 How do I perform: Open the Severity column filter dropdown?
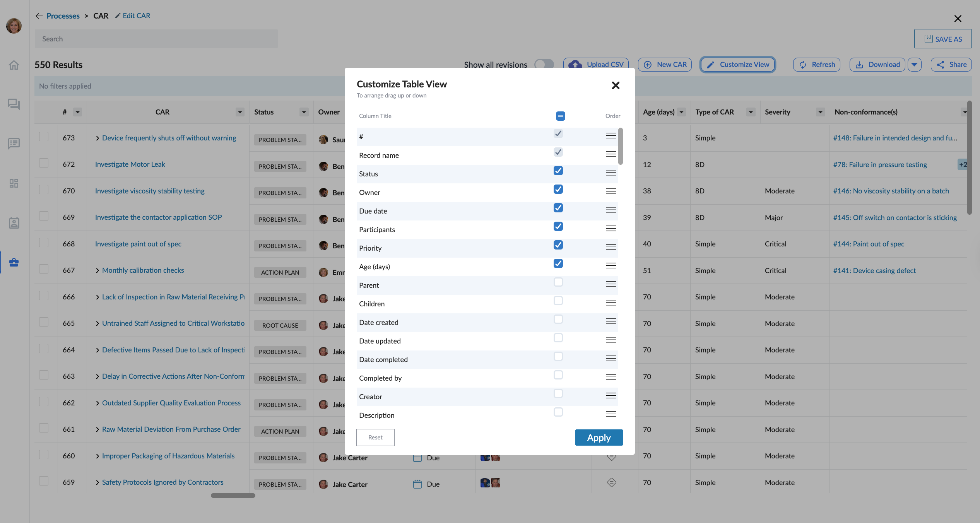tap(820, 112)
